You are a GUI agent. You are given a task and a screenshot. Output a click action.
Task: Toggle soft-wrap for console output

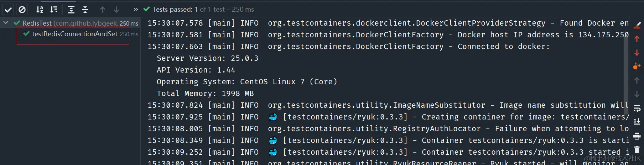(637, 108)
